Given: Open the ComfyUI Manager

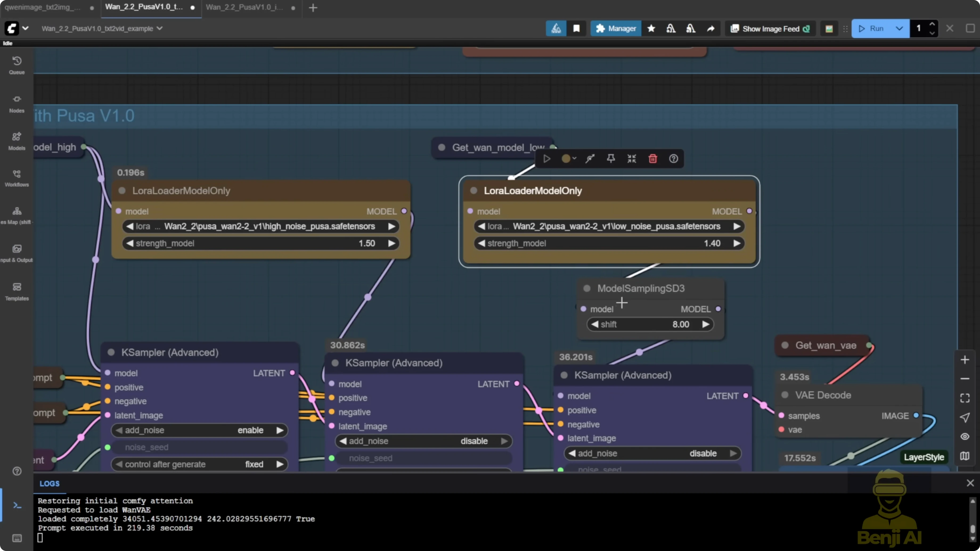Looking at the screenshot, I should coord(615,28).
